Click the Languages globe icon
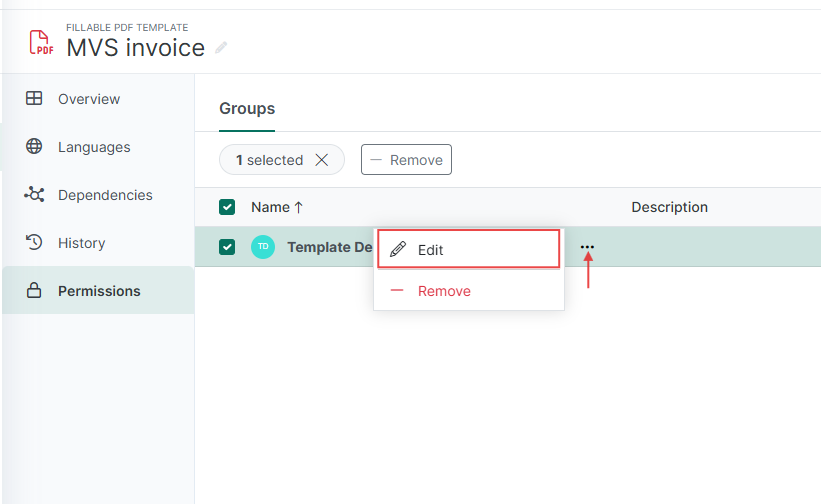Screen dimensions: 821x504 coord(34,147)
